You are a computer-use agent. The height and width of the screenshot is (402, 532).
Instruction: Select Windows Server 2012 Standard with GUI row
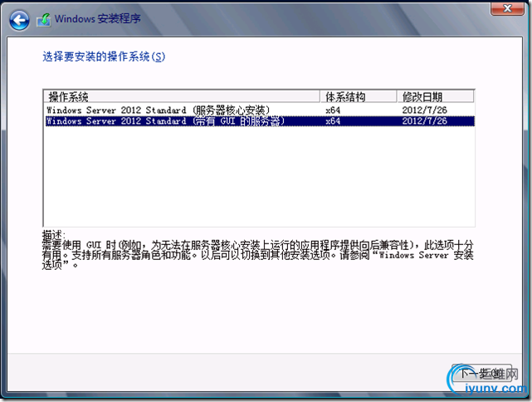(260, 121)
